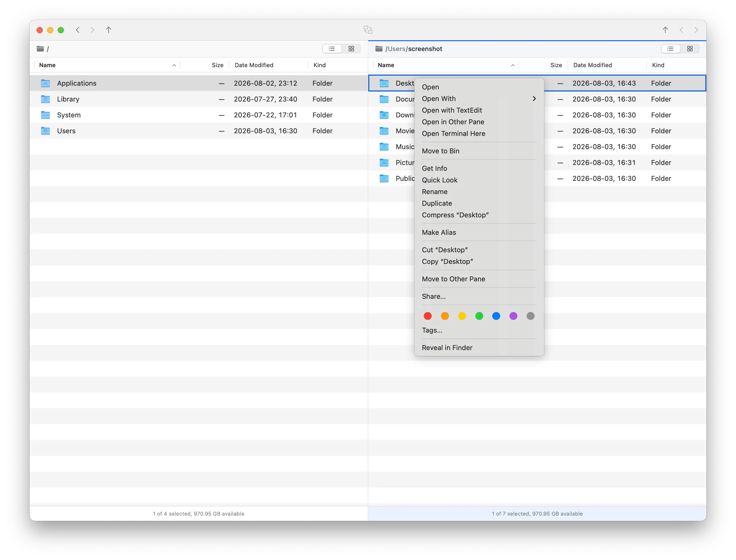The width and height of the screenshot is (736, 560).
Task: Choose Make Alias
Action: coord(479,232)
